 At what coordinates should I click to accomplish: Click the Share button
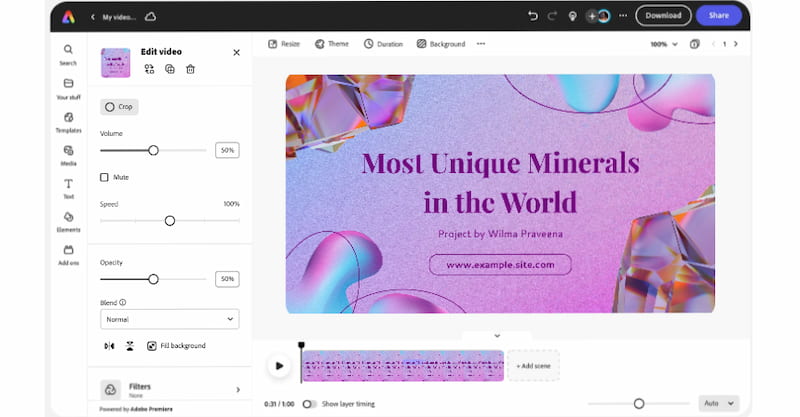click(x=718, y=15)
